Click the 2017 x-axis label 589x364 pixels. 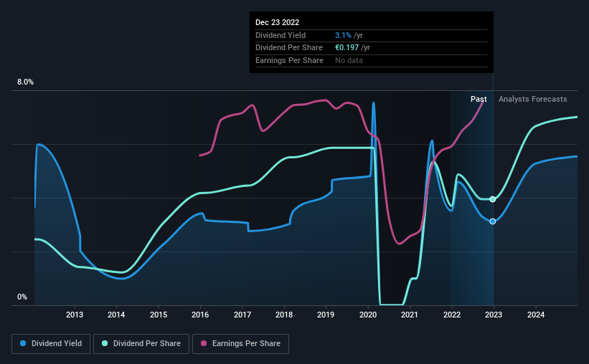242,315
